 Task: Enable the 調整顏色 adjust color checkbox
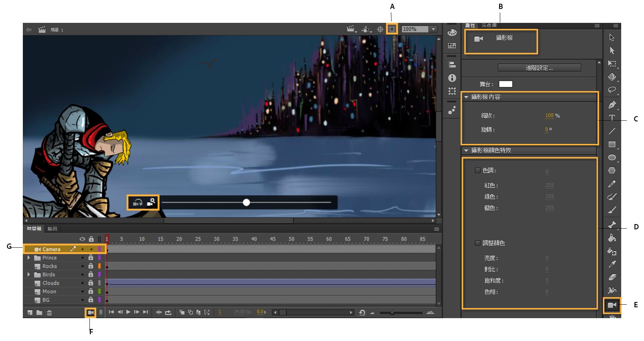point(477,243)
